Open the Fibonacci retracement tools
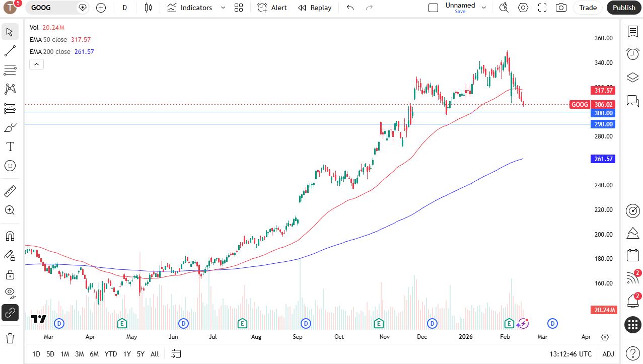Screen dimensions: 643x364 [10, 70]
